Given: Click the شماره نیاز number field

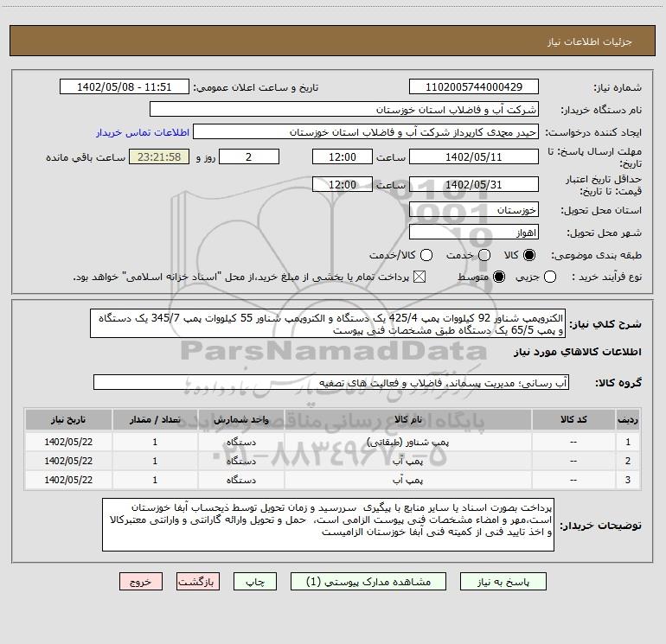Looking at the screenshot, I should 474,87.
